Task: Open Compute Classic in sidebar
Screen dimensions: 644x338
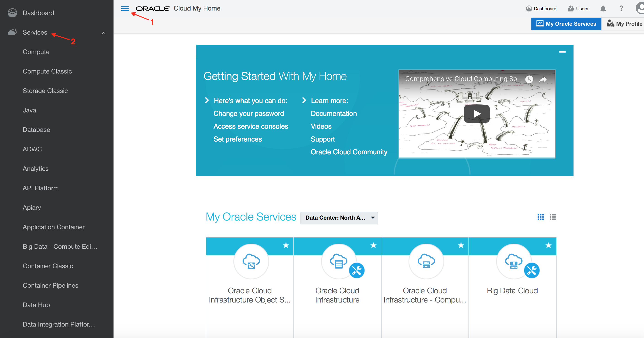Action: coord(47,71)
